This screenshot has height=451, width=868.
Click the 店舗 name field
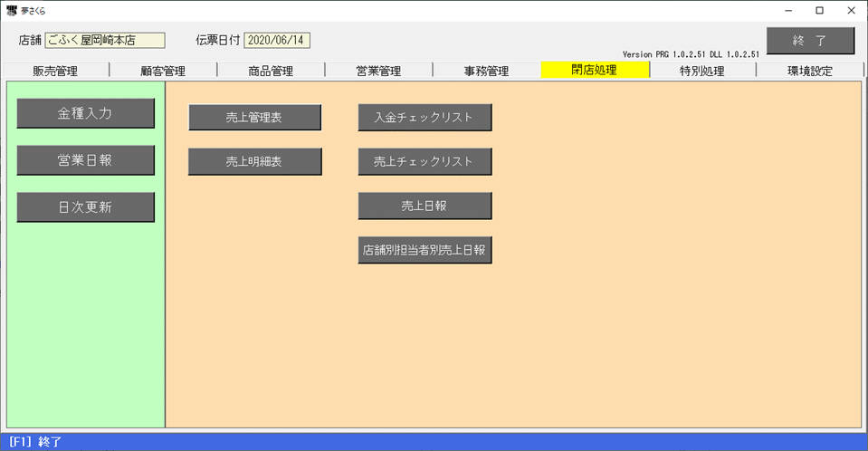[x=105, y=40]
